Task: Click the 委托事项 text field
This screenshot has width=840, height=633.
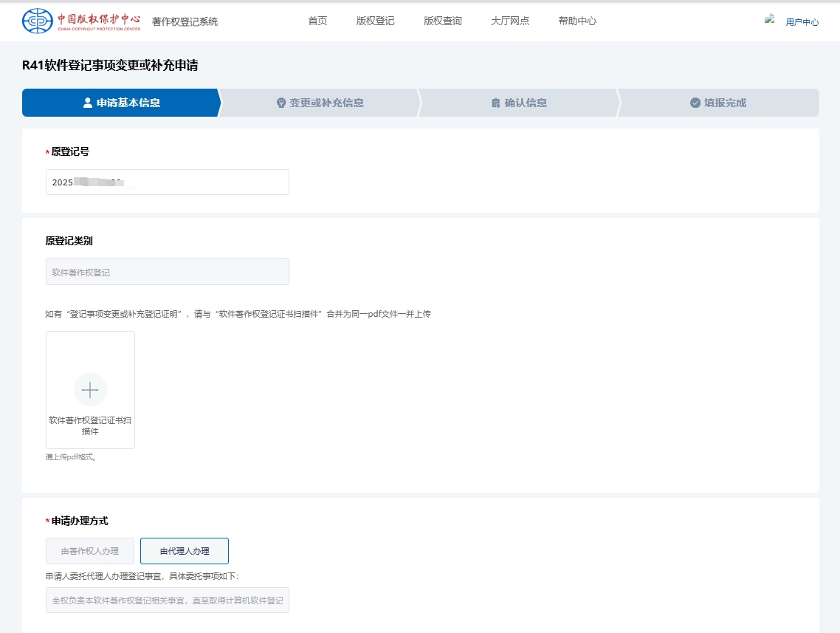Action: tap(168, 601)
